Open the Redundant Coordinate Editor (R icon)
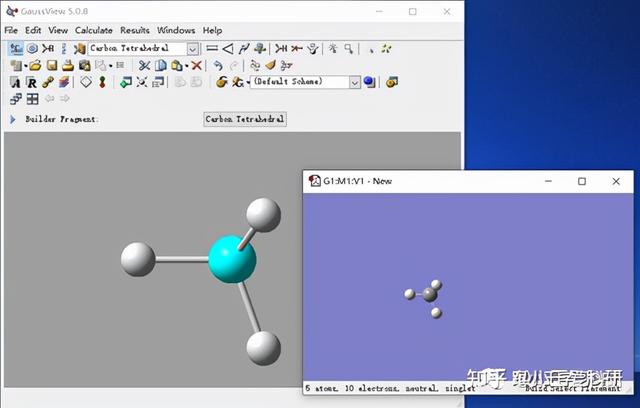The width and height of the screenshot is (640, 408). (31, 82)
